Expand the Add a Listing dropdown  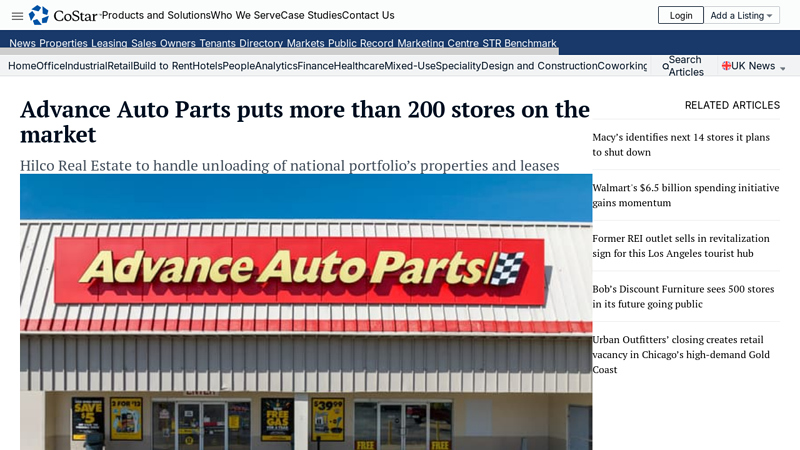[741, 15]
